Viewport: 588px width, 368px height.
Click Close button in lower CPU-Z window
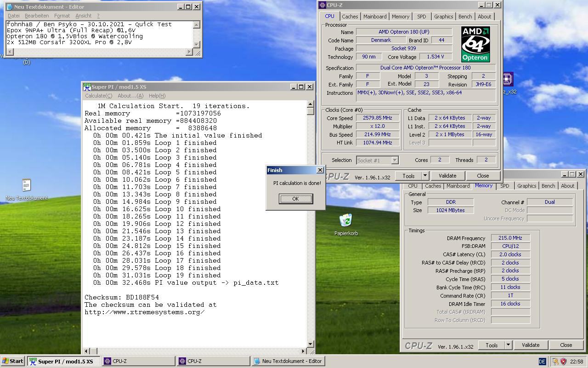[x=566, y=345]
